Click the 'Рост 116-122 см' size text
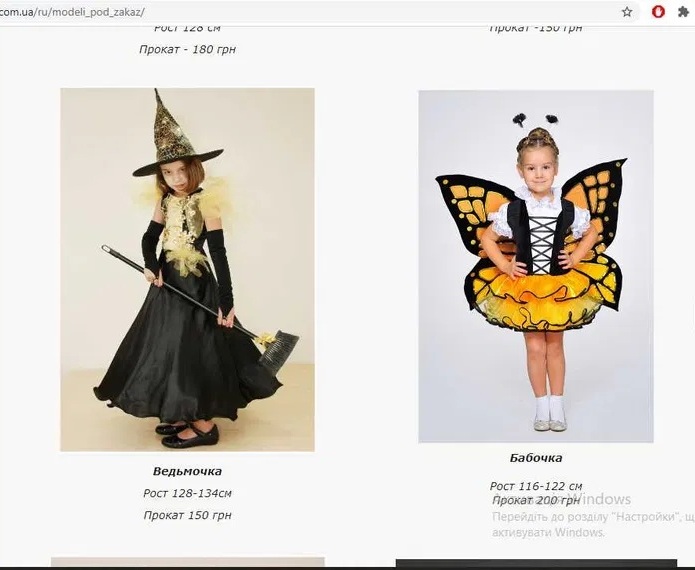This screenshot has width=695, height=570. (536, 486)
